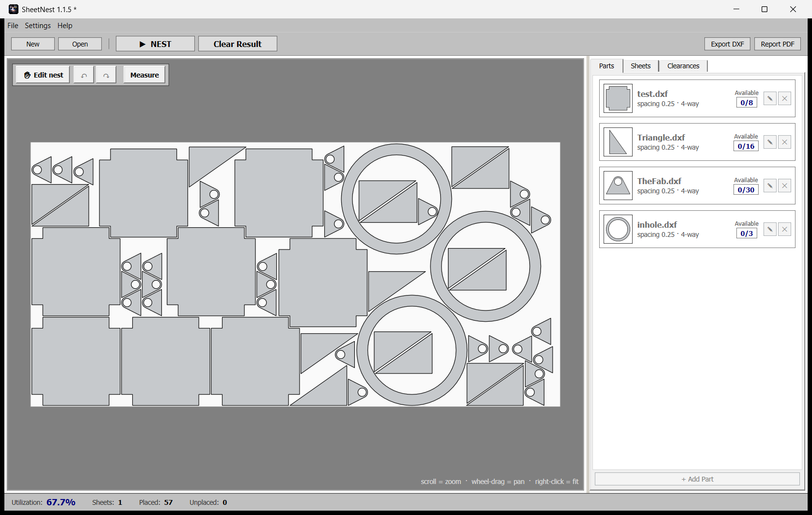The width and height of the screenshot is (812, 515).
Task: Click the SheetNest app icon in title bar
Action: (x=13, y=9)
